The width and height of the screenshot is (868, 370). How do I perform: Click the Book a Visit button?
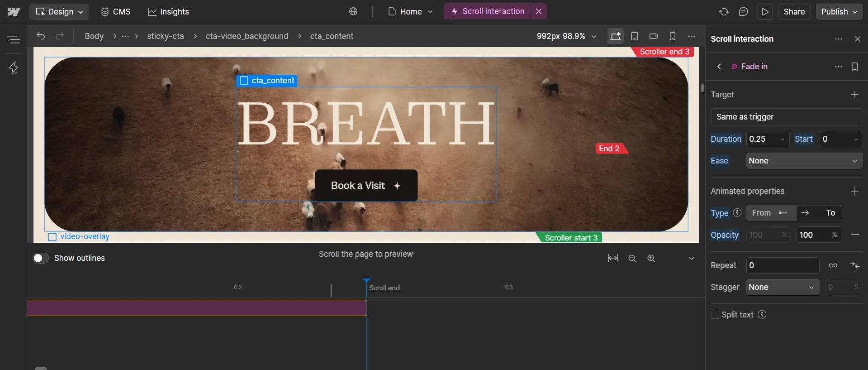coord(366,186)
